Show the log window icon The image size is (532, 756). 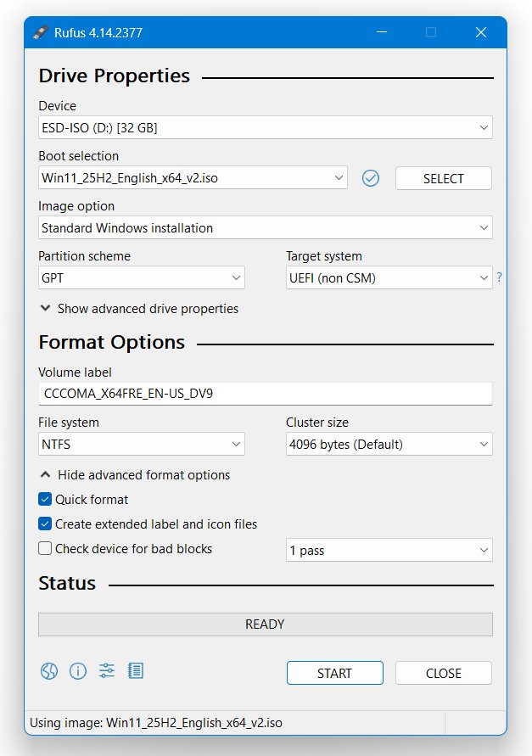[x=136, y=670]
